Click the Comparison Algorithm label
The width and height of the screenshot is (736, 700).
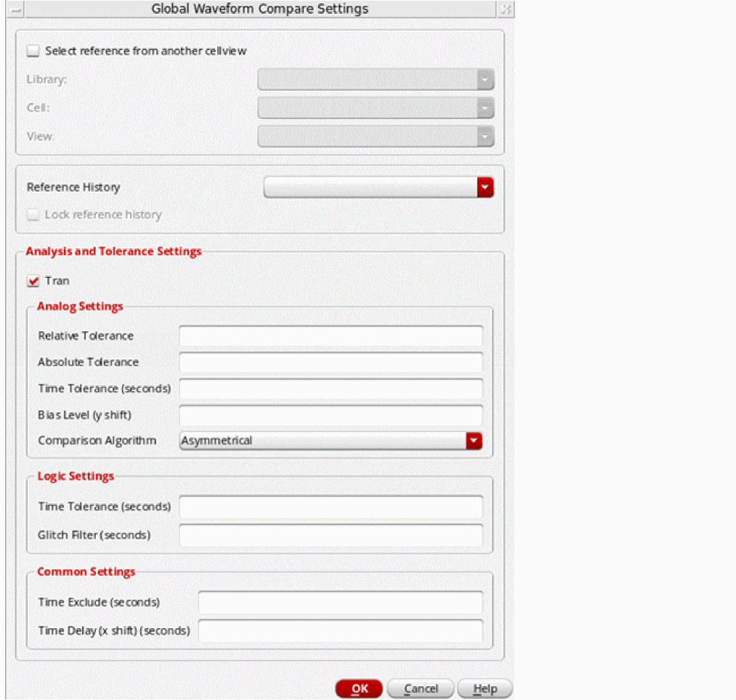(x=97, y=441)
